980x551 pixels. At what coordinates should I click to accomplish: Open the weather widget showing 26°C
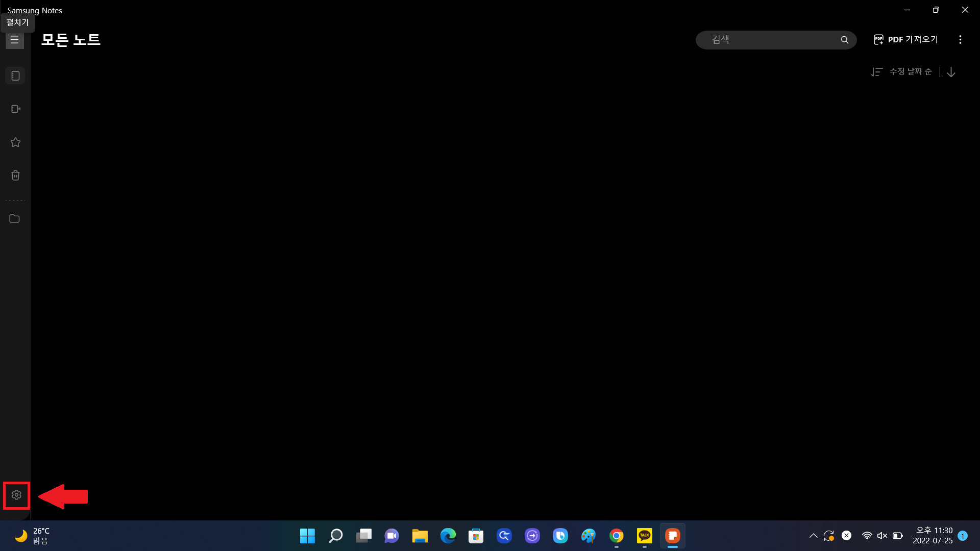tap(32, 536)
